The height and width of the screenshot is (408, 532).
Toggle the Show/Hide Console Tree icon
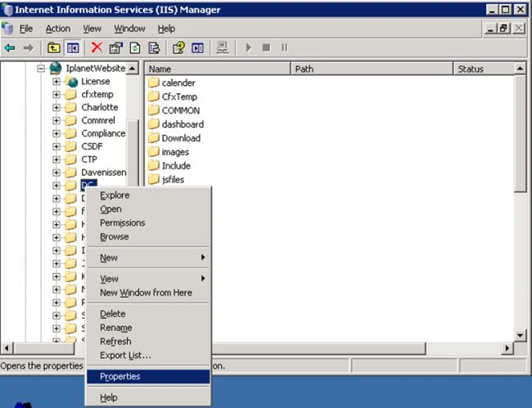tap(73, 48)
